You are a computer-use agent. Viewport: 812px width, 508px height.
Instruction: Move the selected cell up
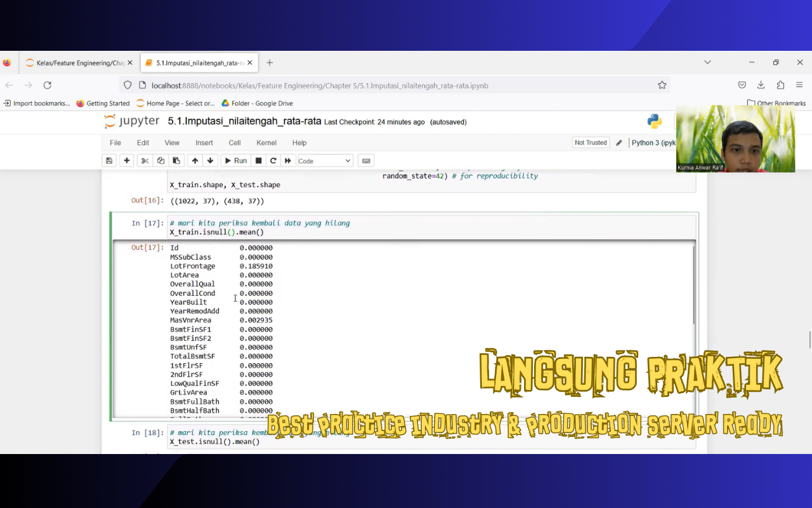(195, 161)
